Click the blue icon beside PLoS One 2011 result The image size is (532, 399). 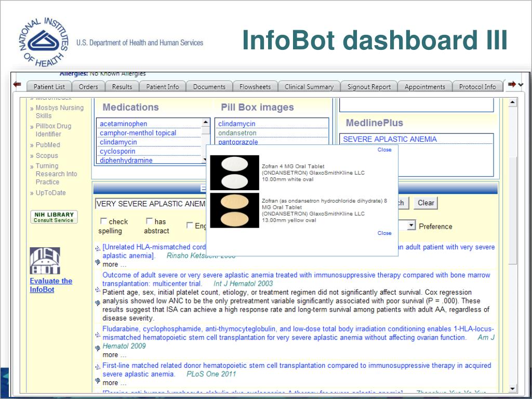coord(98,380)
